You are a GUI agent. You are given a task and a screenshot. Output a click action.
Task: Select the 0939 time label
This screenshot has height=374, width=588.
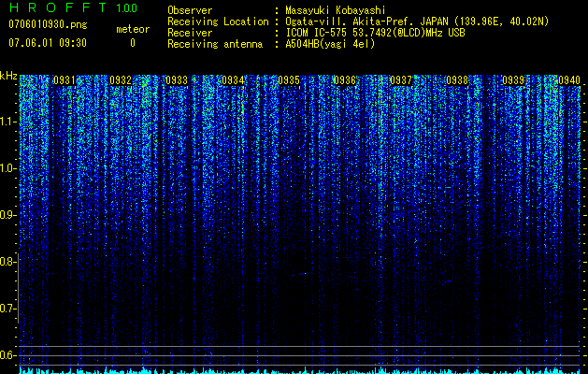[x=513, y=80]
